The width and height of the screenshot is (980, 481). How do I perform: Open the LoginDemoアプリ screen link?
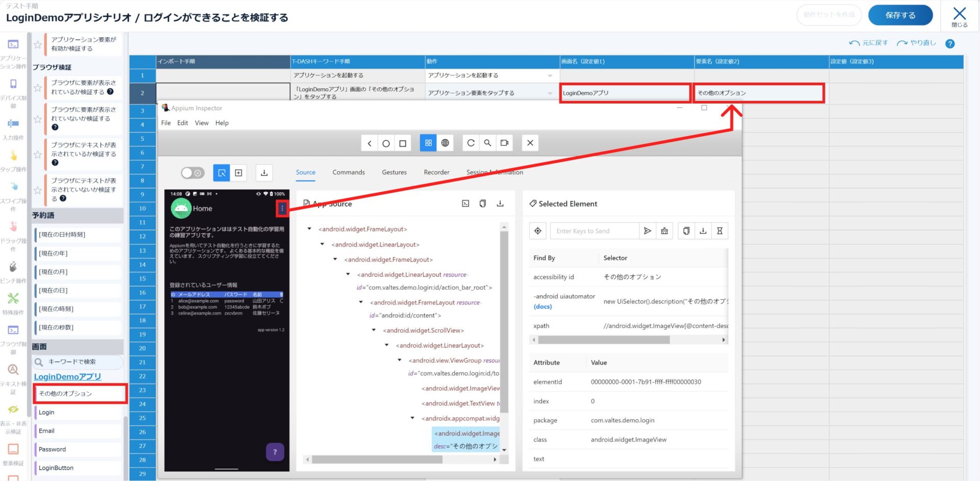tap(67, 376)
